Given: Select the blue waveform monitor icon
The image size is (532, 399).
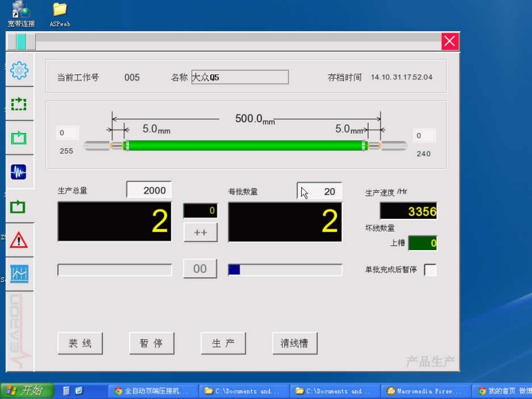Looking at the screenshot, I should coord(19,172).
